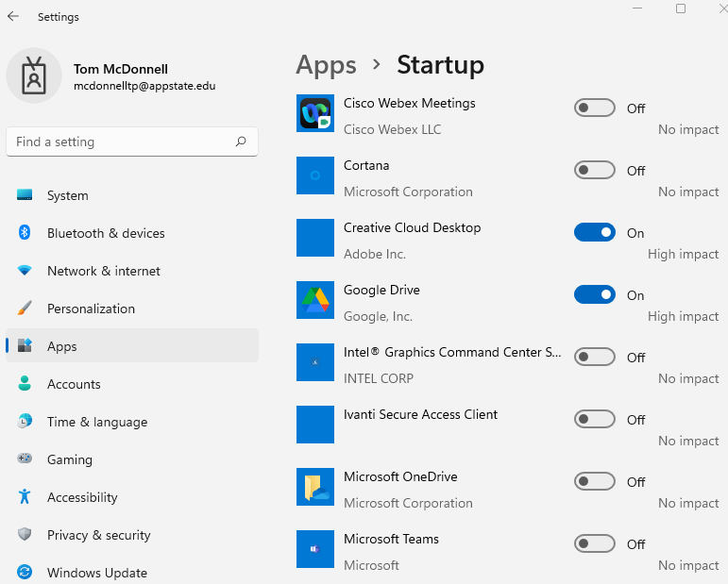
Task: Click the user profile avatar
Action: tap(34, 75)
